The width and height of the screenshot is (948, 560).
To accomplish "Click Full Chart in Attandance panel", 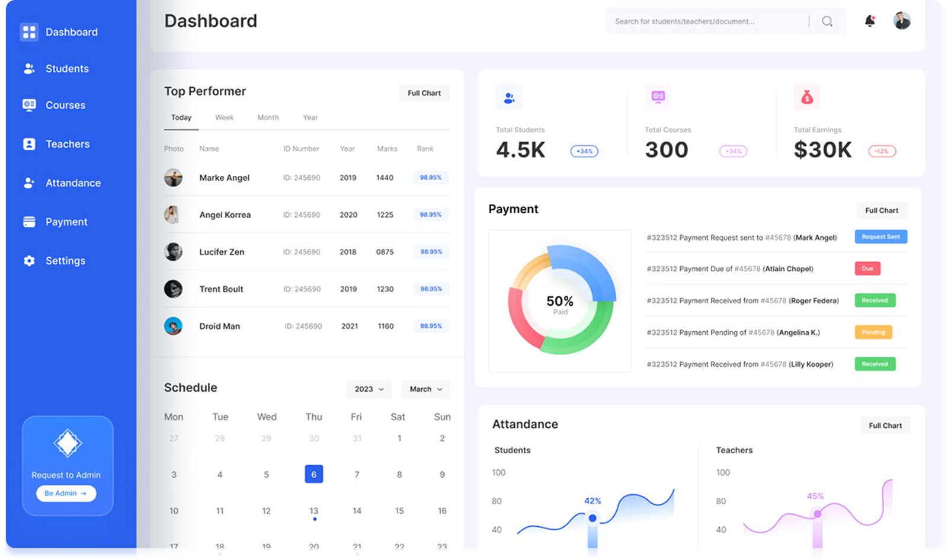I will 885,425.
